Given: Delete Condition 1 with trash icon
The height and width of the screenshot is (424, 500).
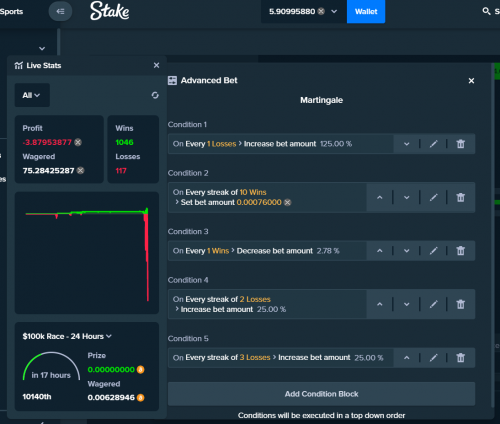Looking at the screenshot, I should (x=461, y=144).
